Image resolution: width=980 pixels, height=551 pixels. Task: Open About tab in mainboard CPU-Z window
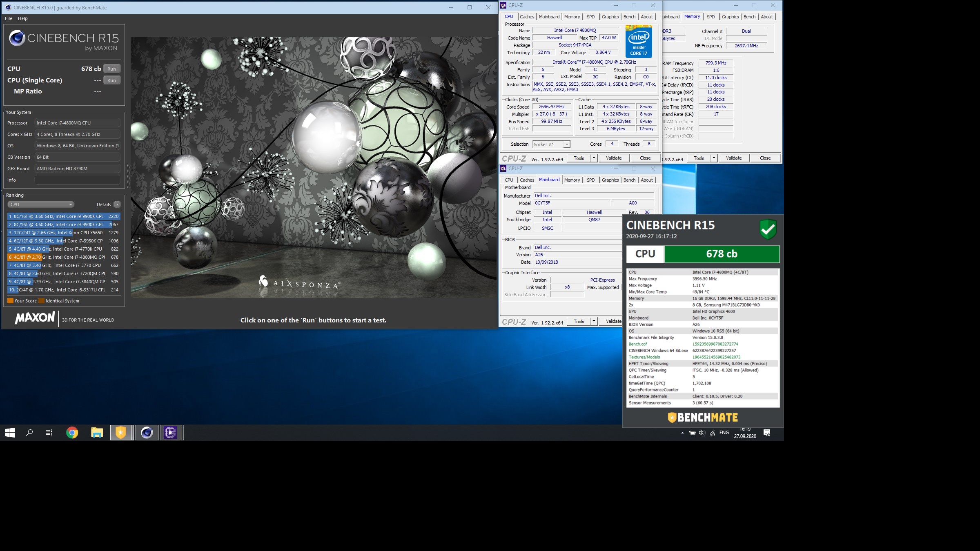click(647, 180)
